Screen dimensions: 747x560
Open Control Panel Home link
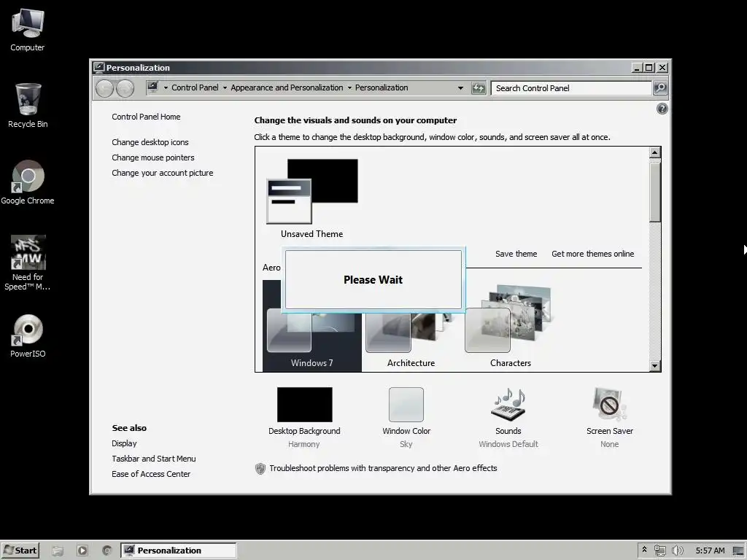(x=146, y=117)
